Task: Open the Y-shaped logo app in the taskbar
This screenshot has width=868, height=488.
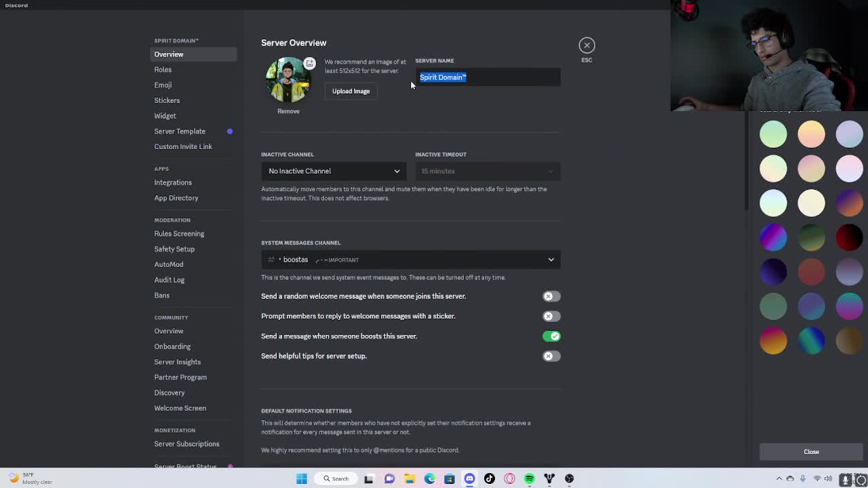Action: [x=549, y=479]
